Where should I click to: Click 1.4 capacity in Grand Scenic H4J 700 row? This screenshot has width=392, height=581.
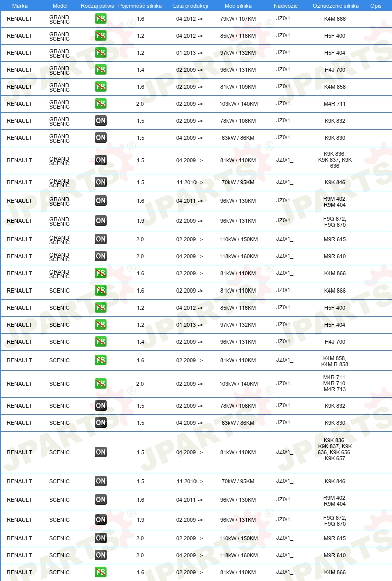(141, 70)
